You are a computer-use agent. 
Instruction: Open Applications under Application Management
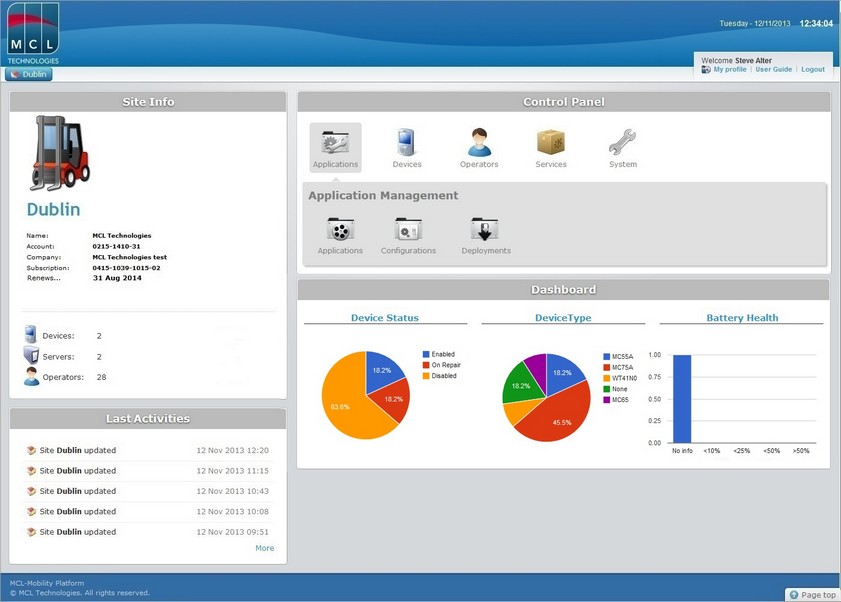pos(340,236)
